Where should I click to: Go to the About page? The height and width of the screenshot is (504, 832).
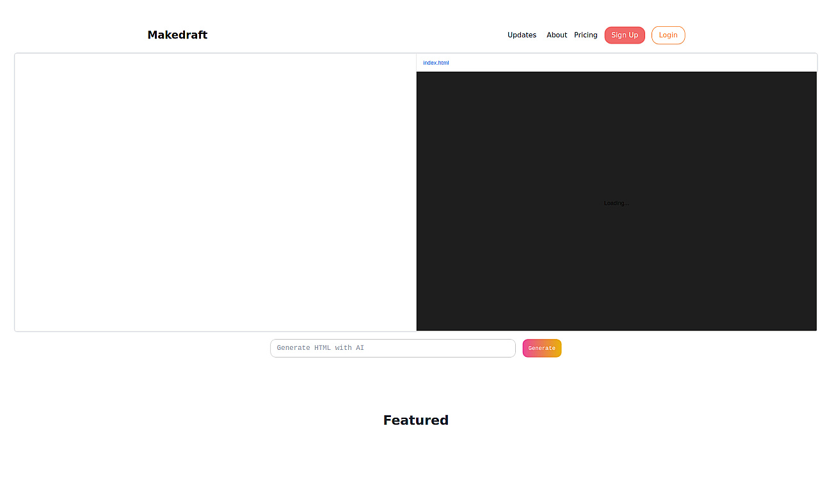pyautogui.click(x=557, y=35)
